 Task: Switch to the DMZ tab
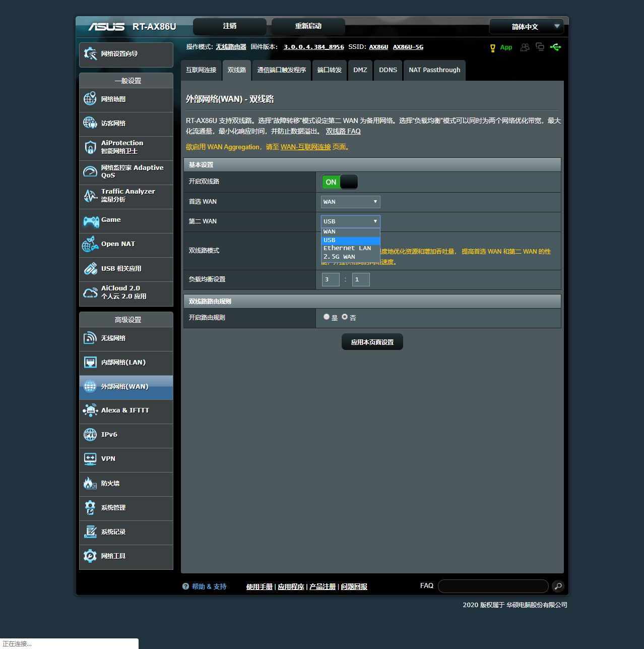pos(360,70)
